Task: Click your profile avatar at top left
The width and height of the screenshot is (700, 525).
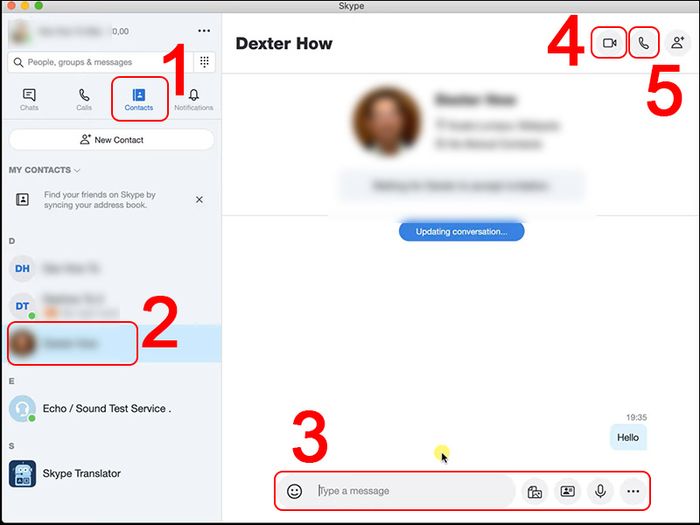Action: pyautogui.click(x=20, y=32)
